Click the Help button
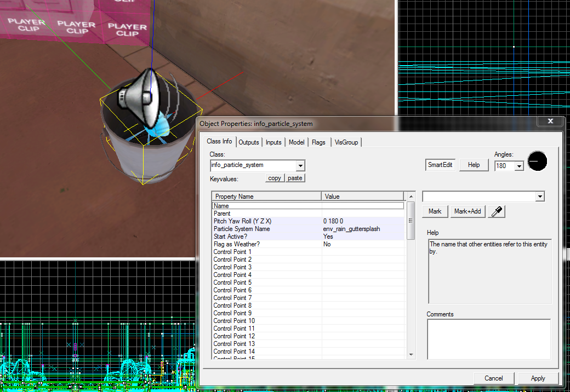Screen dimensions: 570x392 474,165
